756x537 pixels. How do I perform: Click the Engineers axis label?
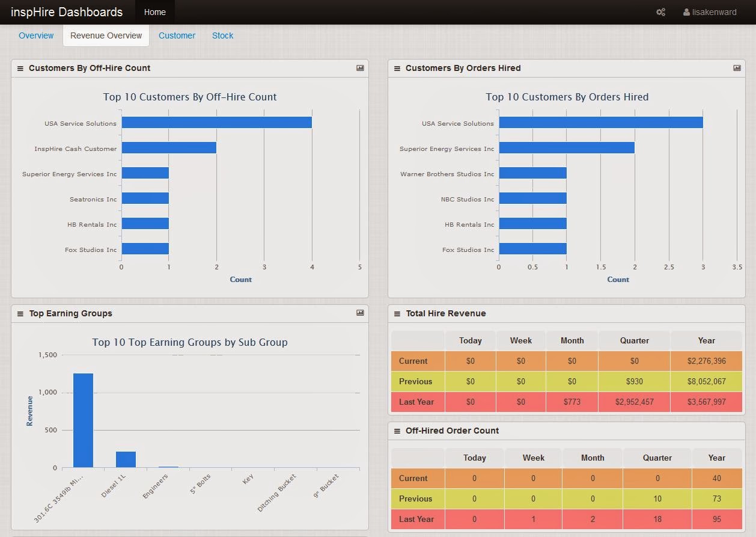coord(156,485)
